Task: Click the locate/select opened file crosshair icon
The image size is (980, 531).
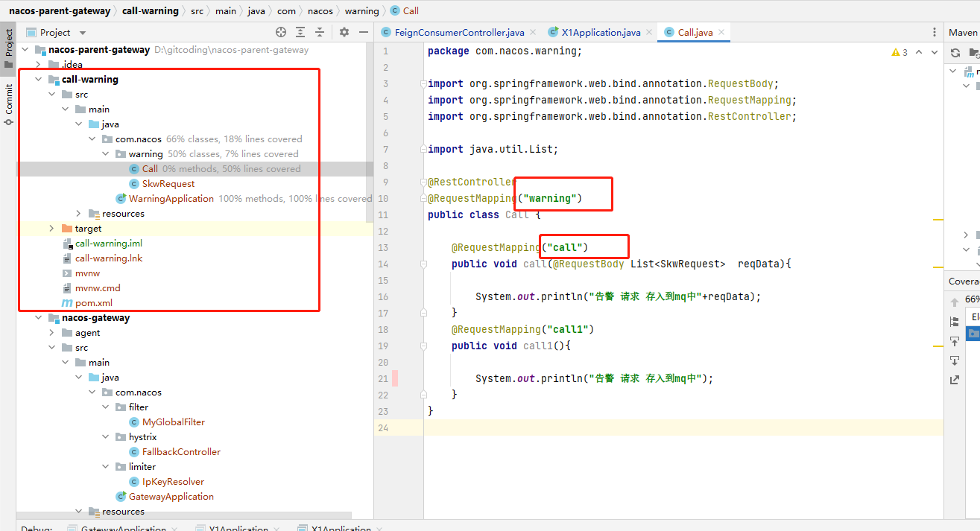Action: click(281, 32)
